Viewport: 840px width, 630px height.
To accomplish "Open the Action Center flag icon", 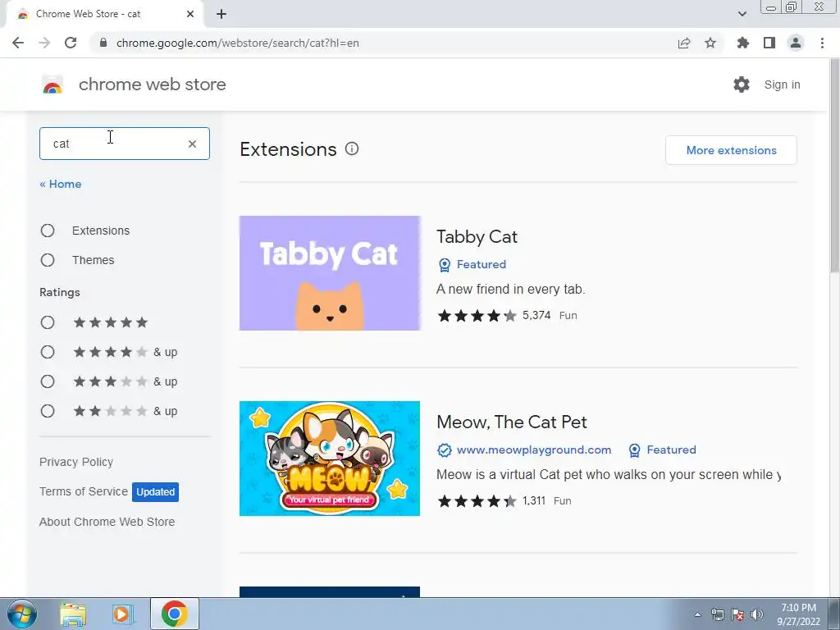I will (737, 614).
